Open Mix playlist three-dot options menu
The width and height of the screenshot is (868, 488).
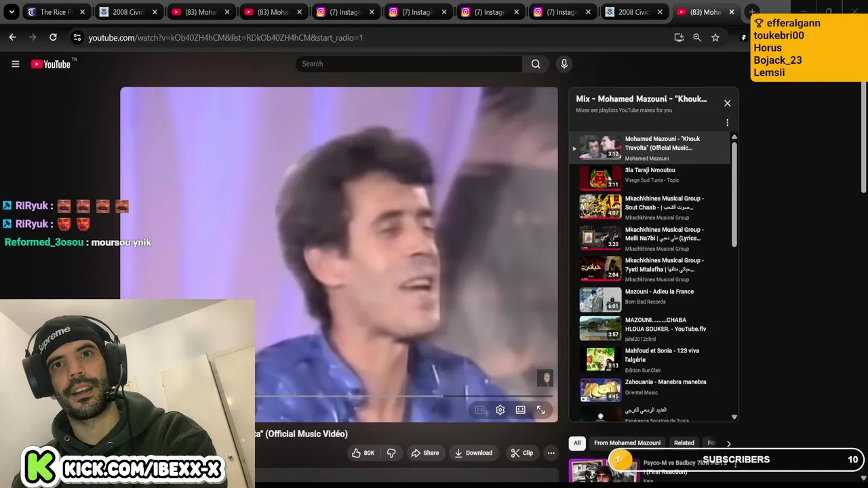[x=727, y=123]
